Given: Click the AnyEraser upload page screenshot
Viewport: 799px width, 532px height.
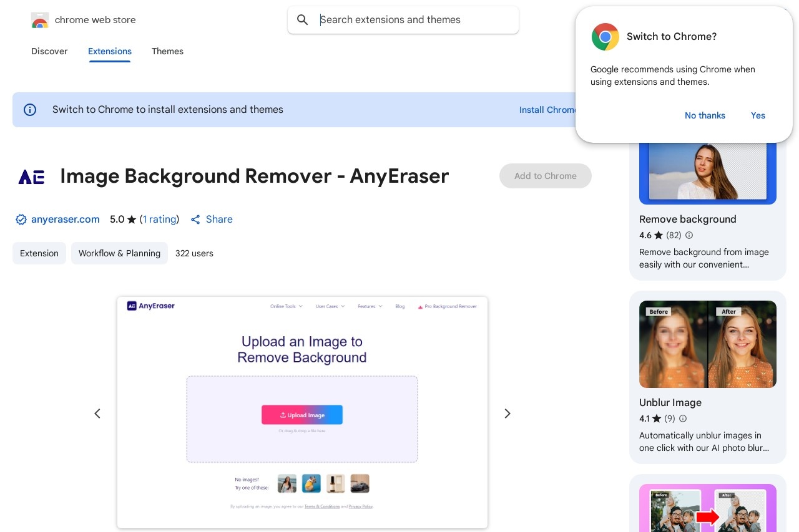Looking at the screenshot, I should pyautogui.click(x=302, y=412).
